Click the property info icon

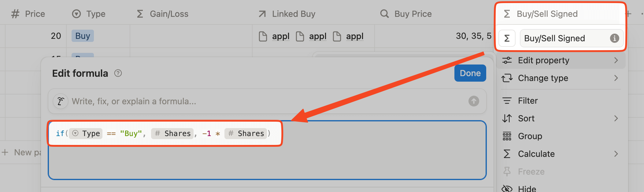click(614, 38)
